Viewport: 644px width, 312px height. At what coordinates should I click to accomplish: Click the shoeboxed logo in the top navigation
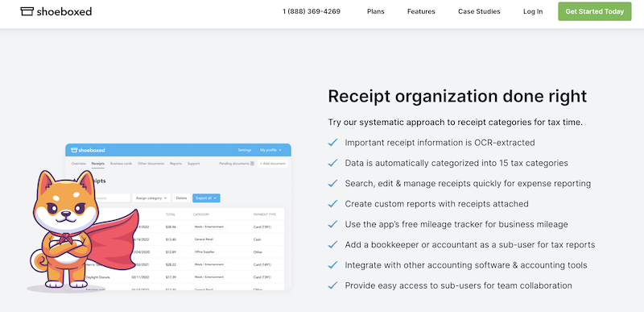click(x=56, y=11)
